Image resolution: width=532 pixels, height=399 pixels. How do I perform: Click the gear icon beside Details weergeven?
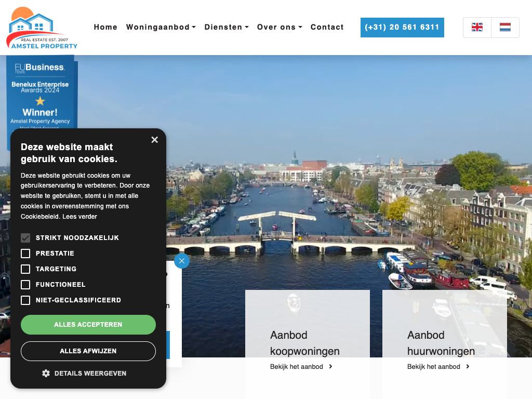click(x=46, y=373)
